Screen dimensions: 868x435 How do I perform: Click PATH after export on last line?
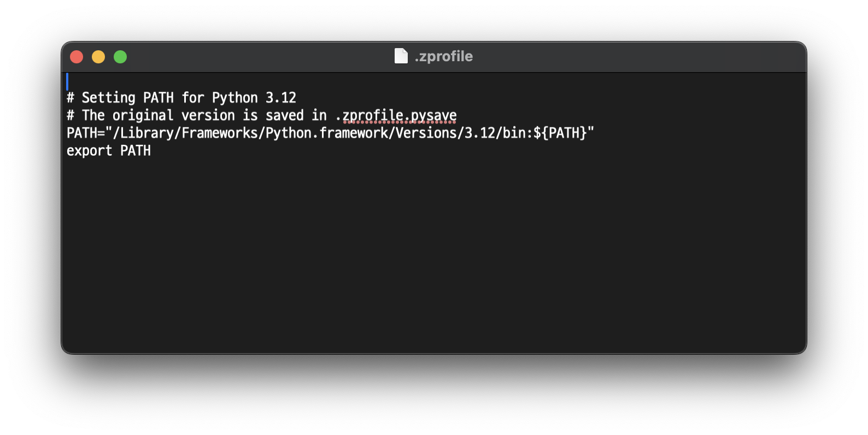136,151
